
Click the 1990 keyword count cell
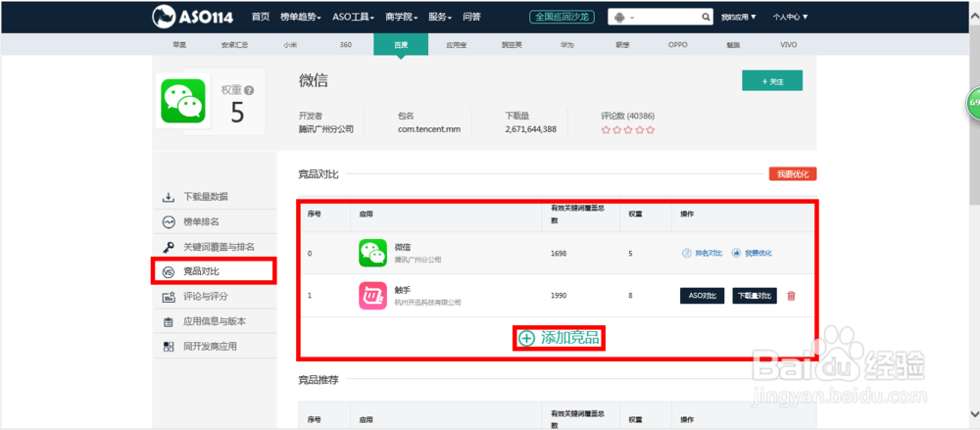[x=559, y=296]
